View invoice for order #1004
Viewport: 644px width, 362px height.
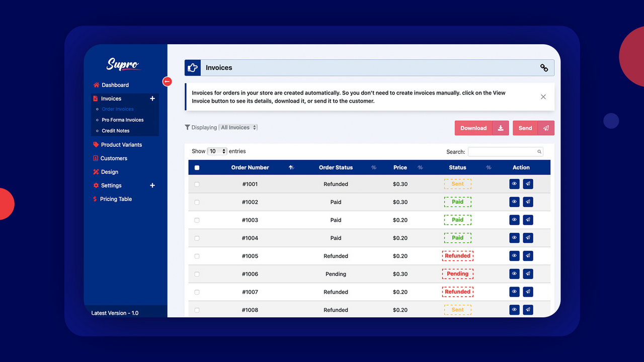point(514,238)
